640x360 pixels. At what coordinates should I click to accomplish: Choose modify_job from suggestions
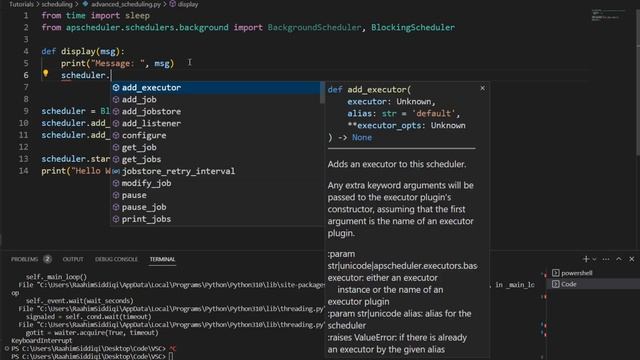coord(216,183)
